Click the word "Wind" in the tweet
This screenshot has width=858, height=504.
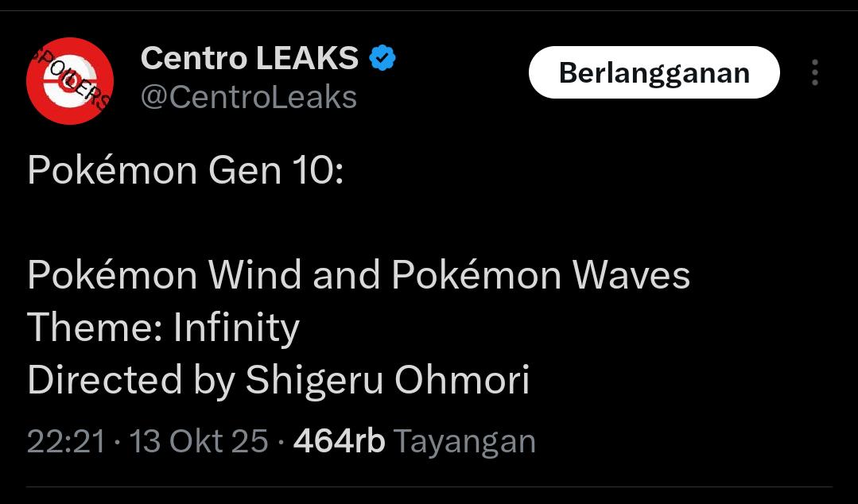(x=254, y=276)
